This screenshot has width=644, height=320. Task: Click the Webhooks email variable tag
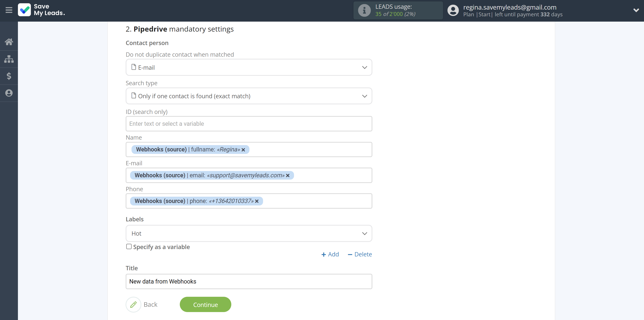click(x=212, y=175)
